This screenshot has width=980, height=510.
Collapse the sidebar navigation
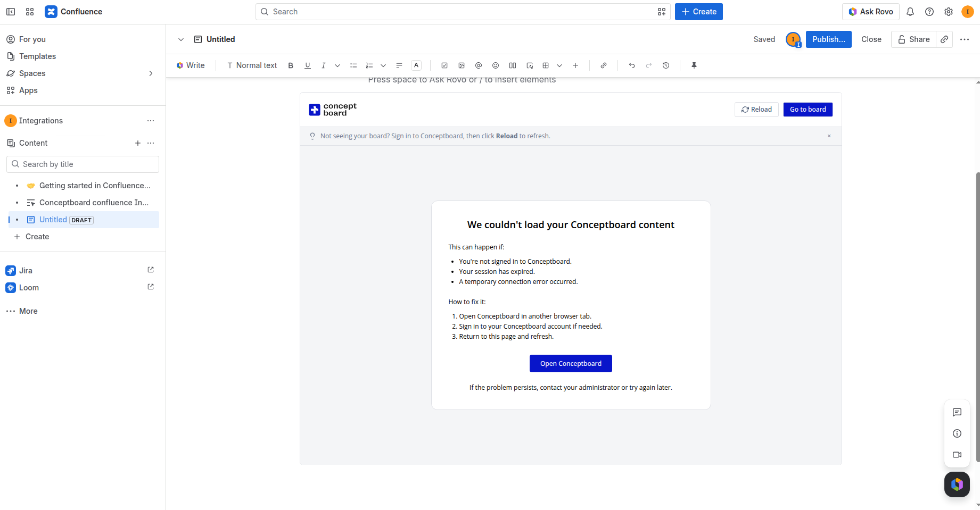pyautogui.click(x=11, y=12)
